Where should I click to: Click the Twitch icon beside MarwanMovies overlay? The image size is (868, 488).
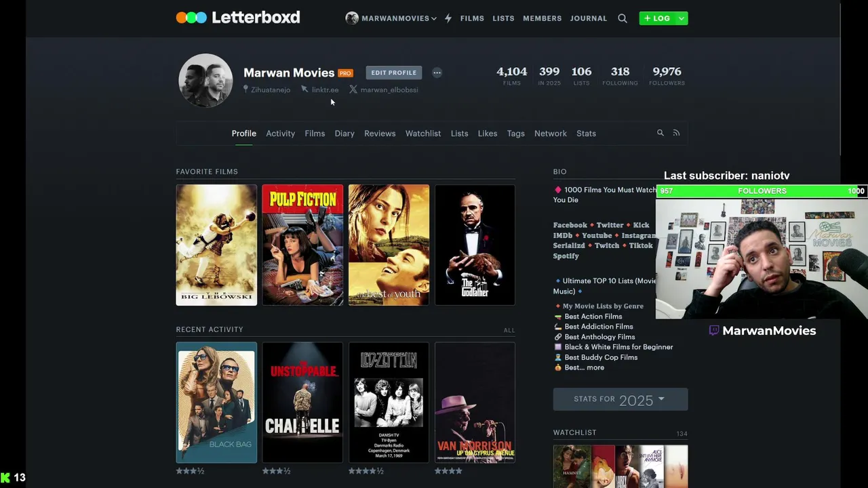pyautogui.click(x=714, y=331)
